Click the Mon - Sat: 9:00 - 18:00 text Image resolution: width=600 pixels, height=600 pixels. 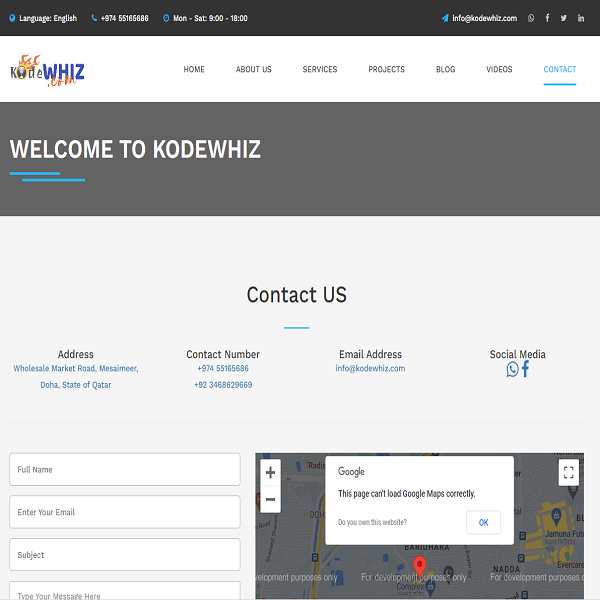point(210,18)
